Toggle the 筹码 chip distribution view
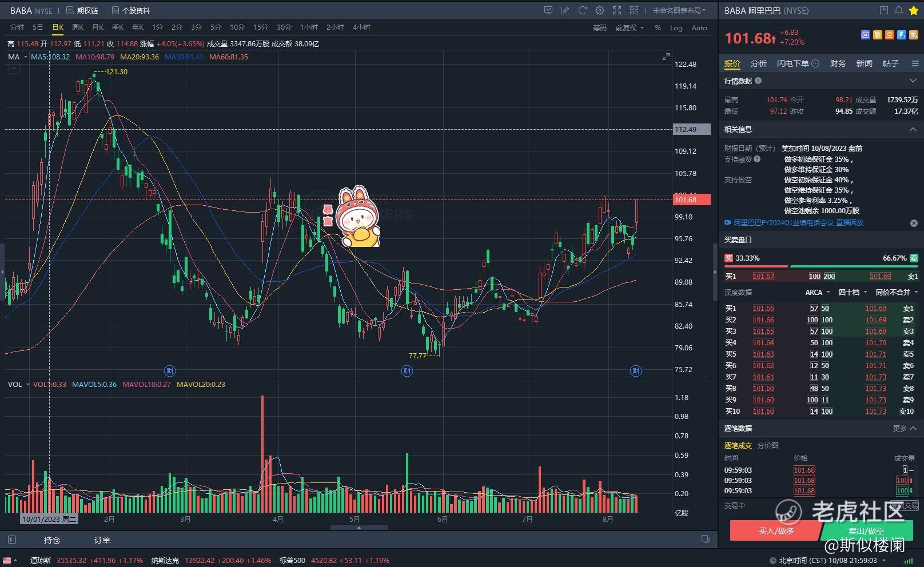This screenshot has width=924, height=567. (599, 27)
